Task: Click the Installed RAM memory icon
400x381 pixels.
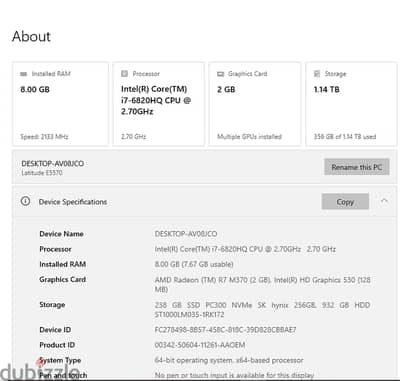Action: [24, 74]
